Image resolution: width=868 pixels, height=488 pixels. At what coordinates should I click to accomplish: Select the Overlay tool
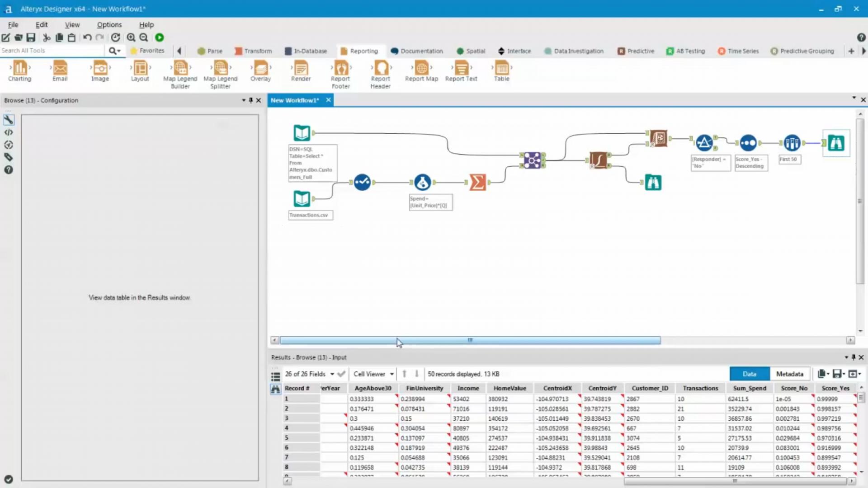(261, 71)
